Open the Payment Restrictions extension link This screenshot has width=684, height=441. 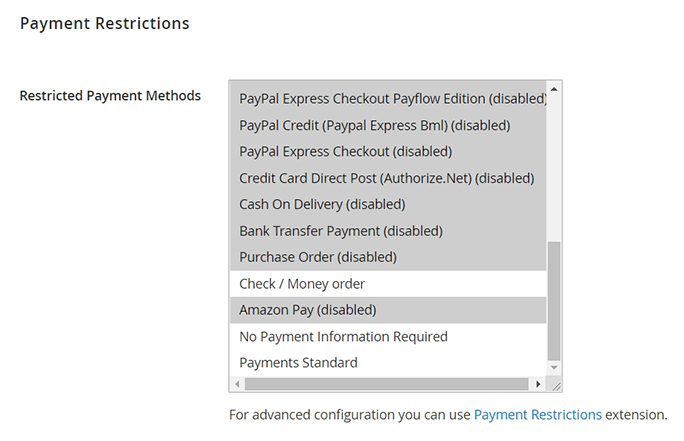pyautogui.click(x=538, y=414)
